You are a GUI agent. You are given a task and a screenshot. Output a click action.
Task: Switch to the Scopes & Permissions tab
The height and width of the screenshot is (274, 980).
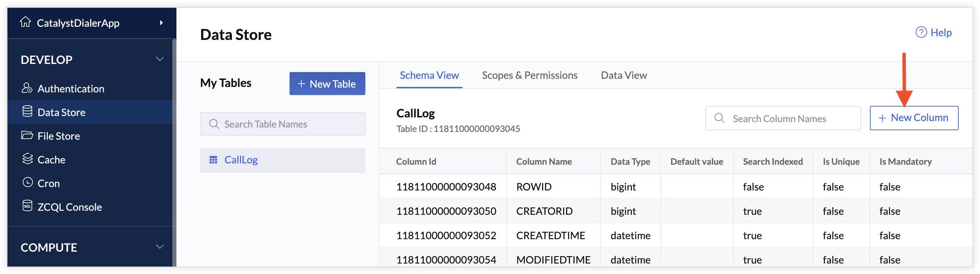[529, 75]
